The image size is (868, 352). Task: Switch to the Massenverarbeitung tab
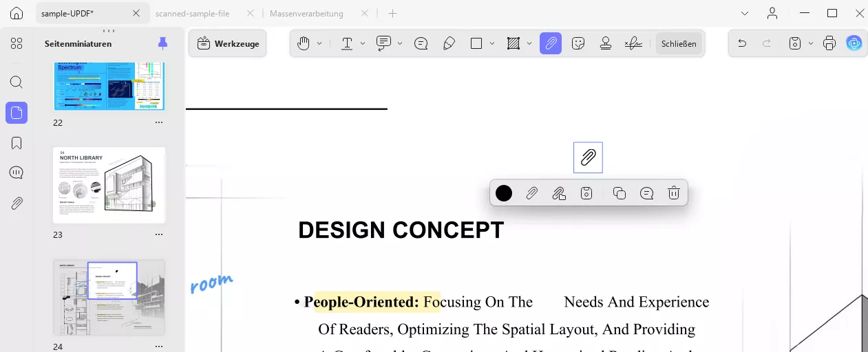click(308, 13)
